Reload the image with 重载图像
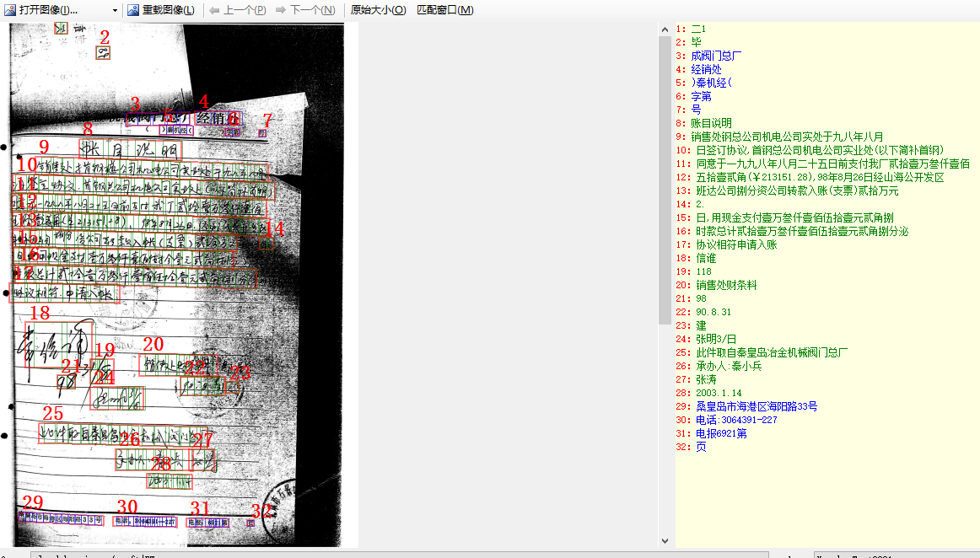Image resolution: width=980 pixels, height=558 pixels. 161,10
